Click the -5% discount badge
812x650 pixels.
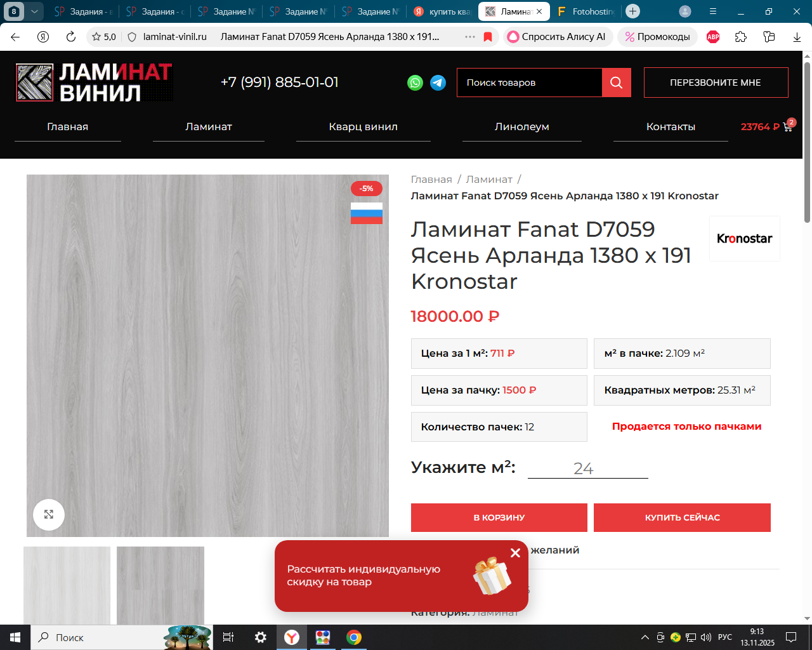pos(367,189)
